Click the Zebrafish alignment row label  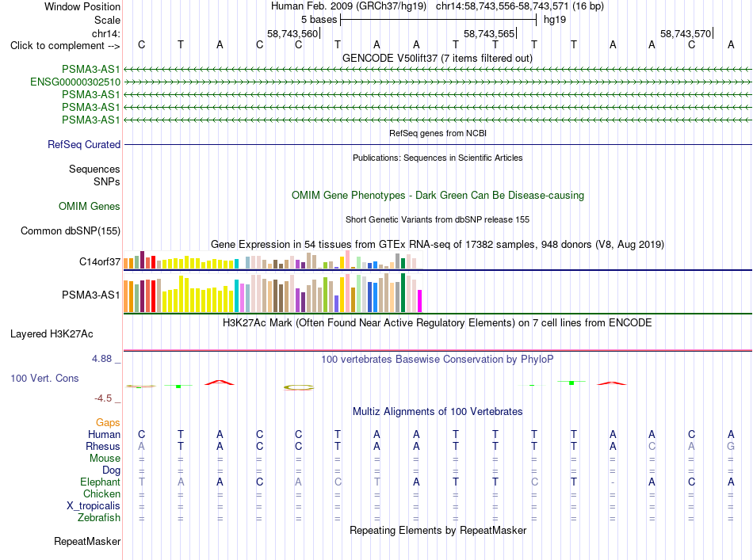tap(99, 518)
